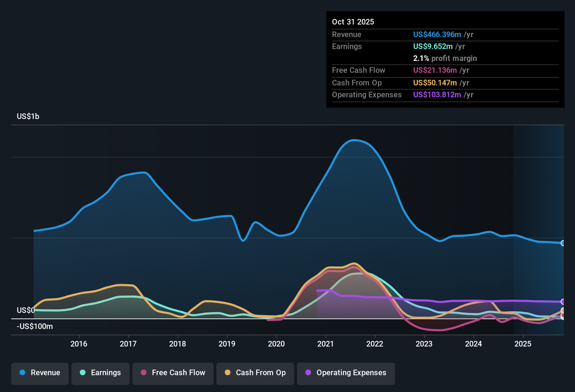Click the US$9.652m earnings value

pyautogui.click(x=433, y=46)
